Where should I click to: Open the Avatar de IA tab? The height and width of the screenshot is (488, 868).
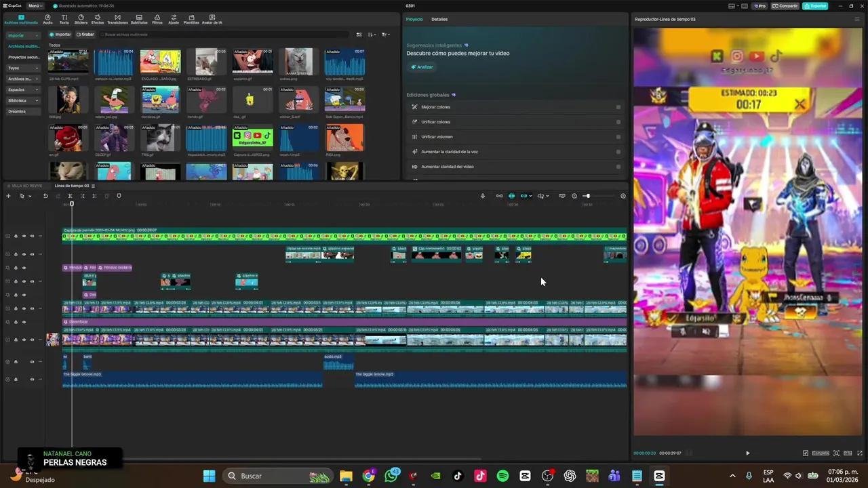pyautogui.click(x=212, y=19)
